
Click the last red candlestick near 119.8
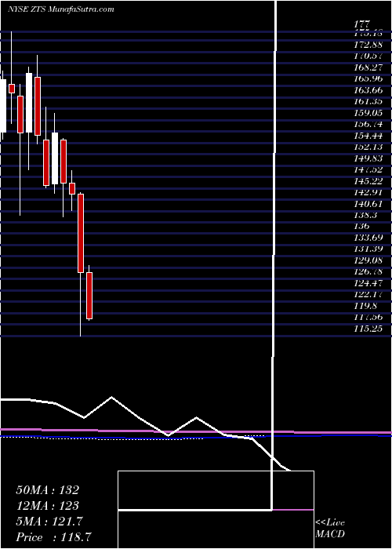89,296
